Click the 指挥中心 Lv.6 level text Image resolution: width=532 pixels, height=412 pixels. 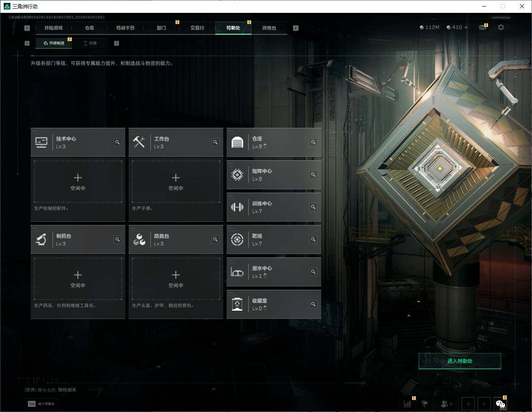[257, 179]
